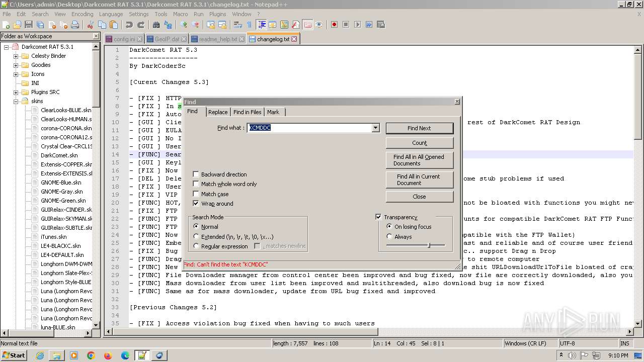Select On losing focus transparency
The image size is (644, 362).
click(x=389, y=227)
